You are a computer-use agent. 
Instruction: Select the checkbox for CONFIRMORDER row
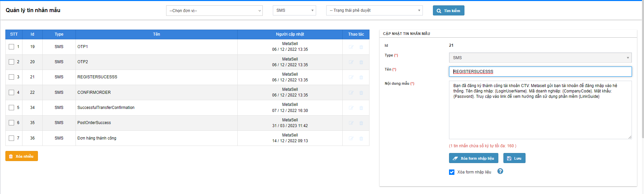[x=11, y=92]
